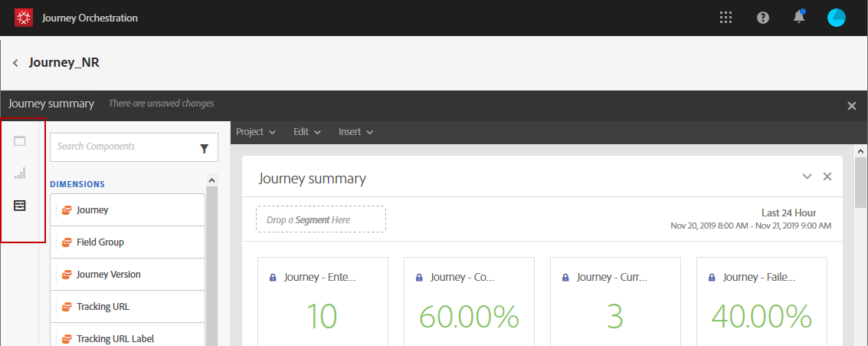Click the Journey Orchestration red logo icon
The width and height of the screenshot is (868, 346).
[x=24, y=18]
